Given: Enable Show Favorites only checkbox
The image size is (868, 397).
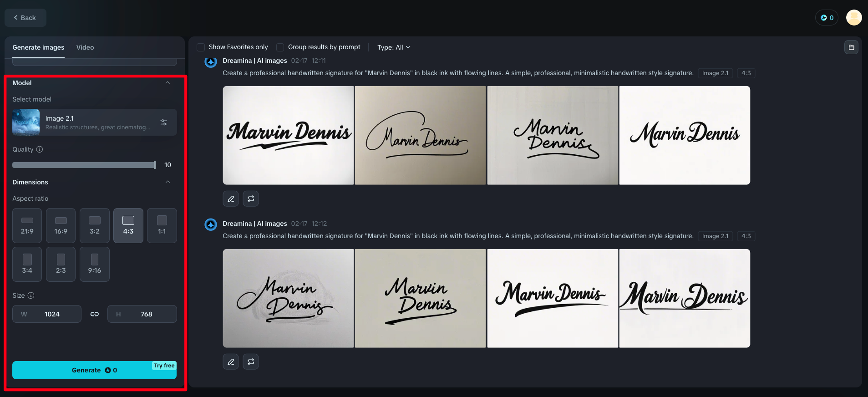Looking at the screenshot, I should pos(201,47).
